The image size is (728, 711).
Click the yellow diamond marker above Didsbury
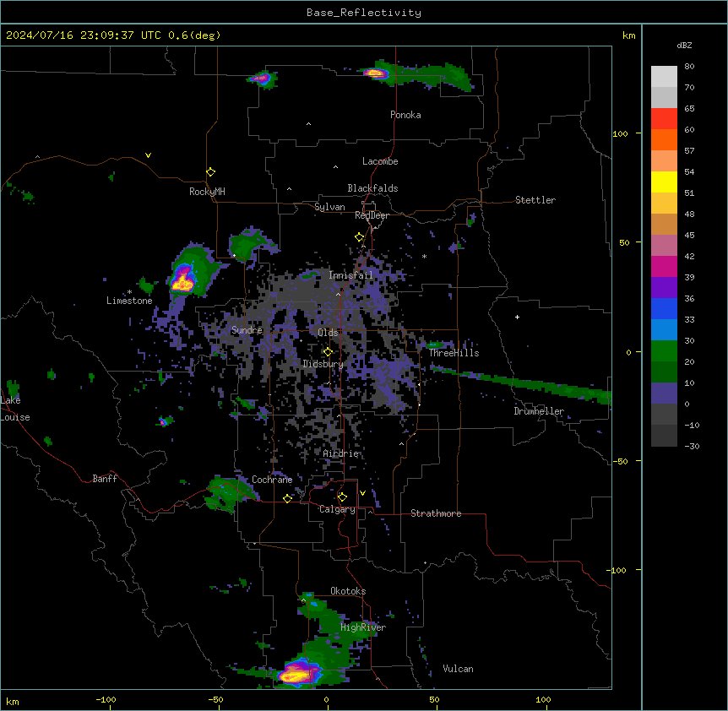pyautogui.click(x=328, y=352)
